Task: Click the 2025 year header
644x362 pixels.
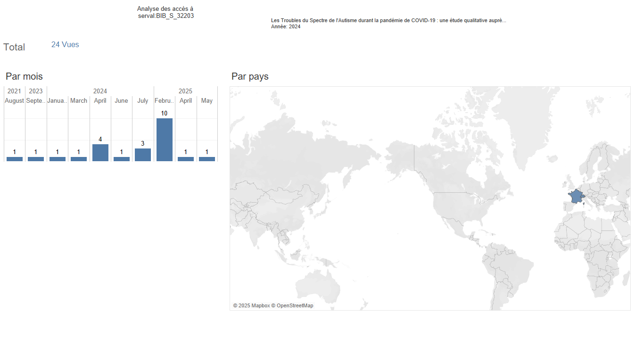Action: click(185, 91)
